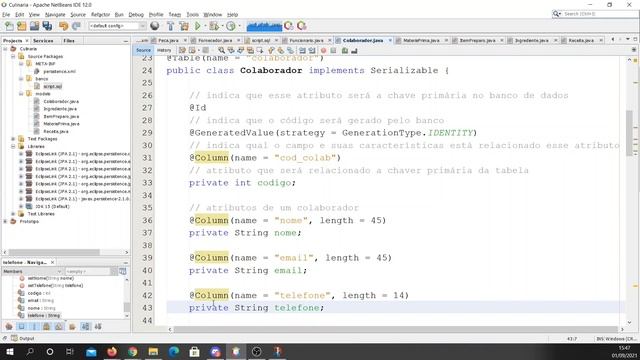The width and height of the screenshot is (640, 360).
Task: Click the Redo arrow icon
Action: point(76,26)
